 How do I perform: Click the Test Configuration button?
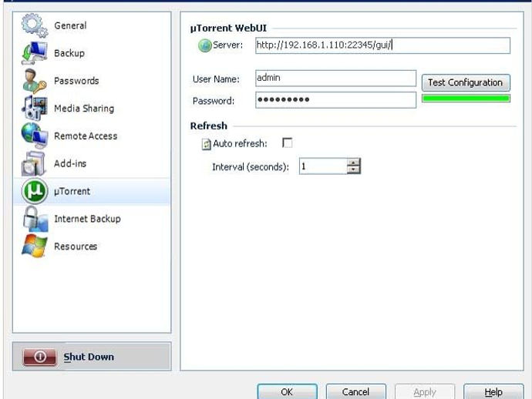point(466,82)
